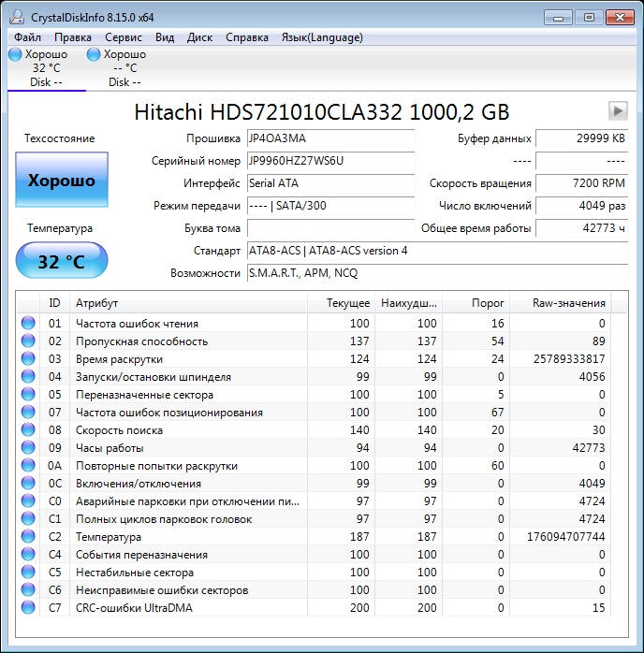This screenshot has height=653, width=644.
Task: Click the Атрибут column header
Action: pyautogui.click(x=188, y=303)
